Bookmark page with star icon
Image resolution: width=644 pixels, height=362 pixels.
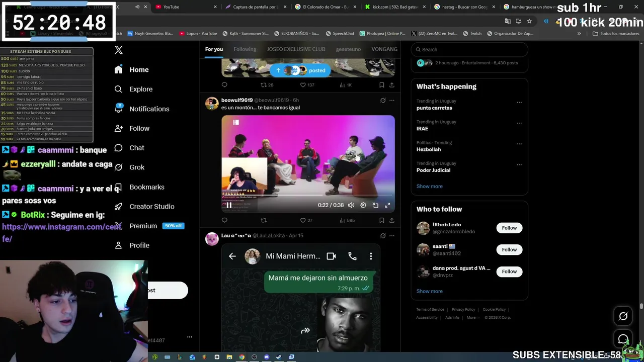(x=529, y=21)
